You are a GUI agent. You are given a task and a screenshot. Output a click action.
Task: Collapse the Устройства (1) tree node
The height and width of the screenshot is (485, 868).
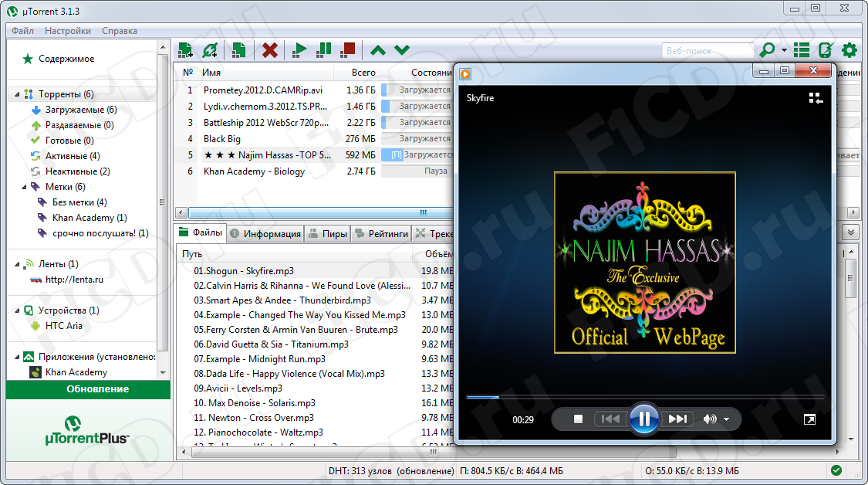[x=17, y=310]
